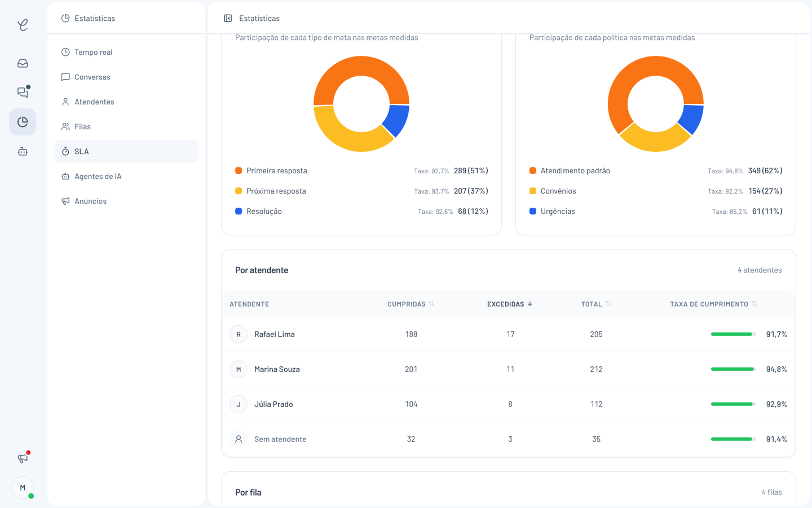Screen dimensions: 812x508
Task: Click the SLA stopwatch icon
Action: click(65, 151)
